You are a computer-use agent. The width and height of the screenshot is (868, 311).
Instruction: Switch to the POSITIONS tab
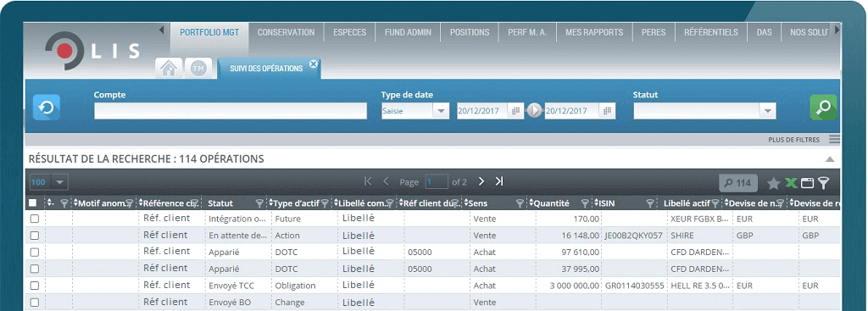point(470,32)
